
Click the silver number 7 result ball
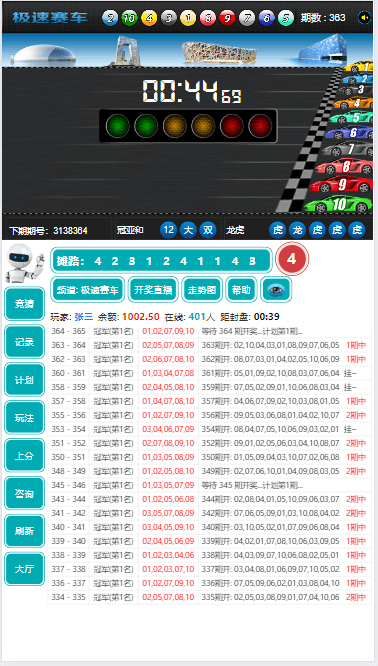click(x=247, y=18)
